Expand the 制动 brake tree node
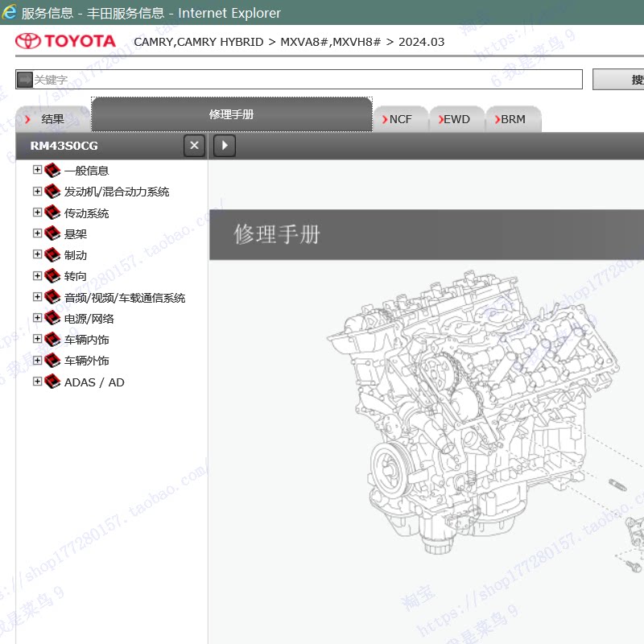 [37, 254]
